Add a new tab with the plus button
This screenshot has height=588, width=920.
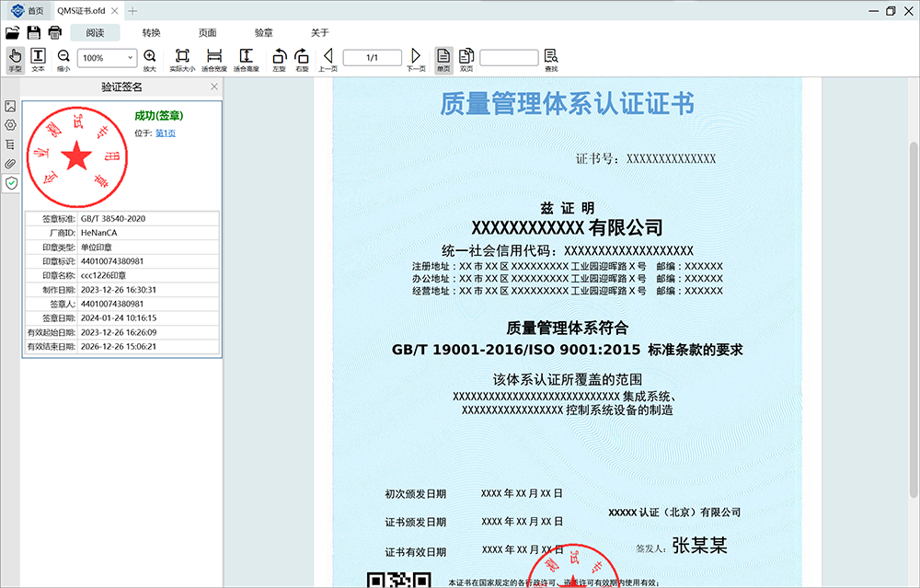click(x=132, y=10)
